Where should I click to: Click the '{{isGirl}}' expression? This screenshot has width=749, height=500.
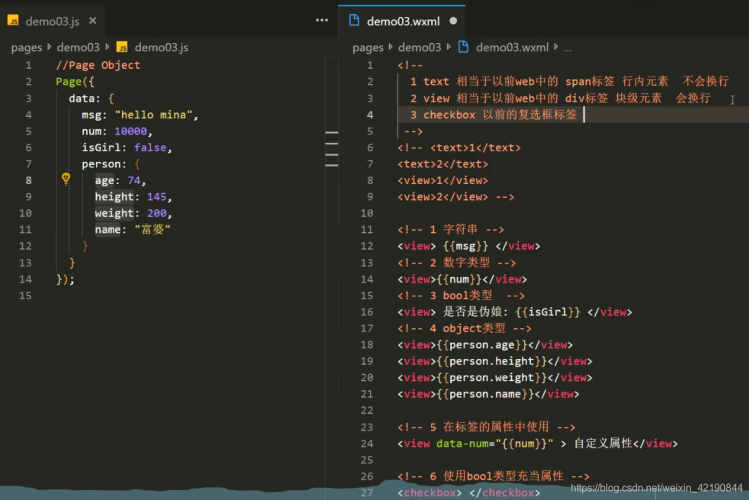[548, 312]
